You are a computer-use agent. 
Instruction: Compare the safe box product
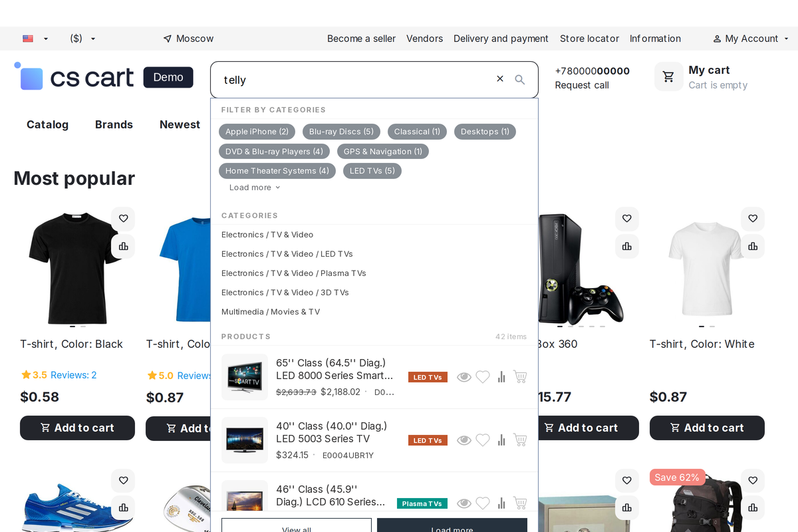627,507
